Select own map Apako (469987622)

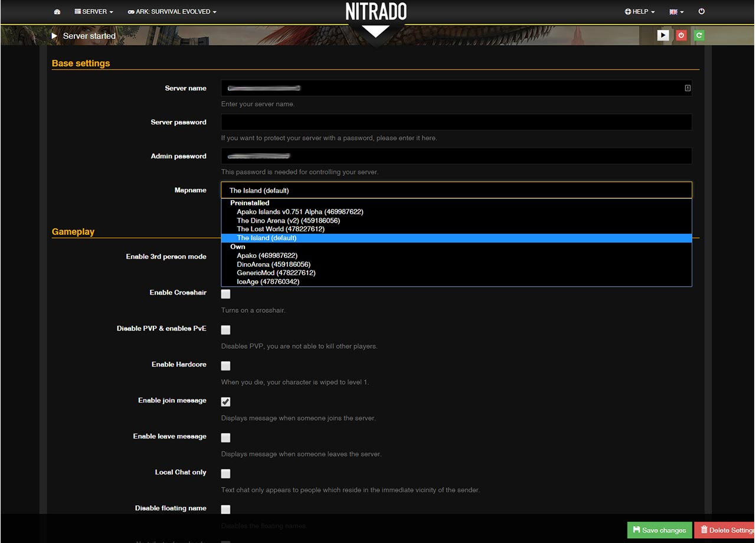pyautogui.click(x=456, y=256)
